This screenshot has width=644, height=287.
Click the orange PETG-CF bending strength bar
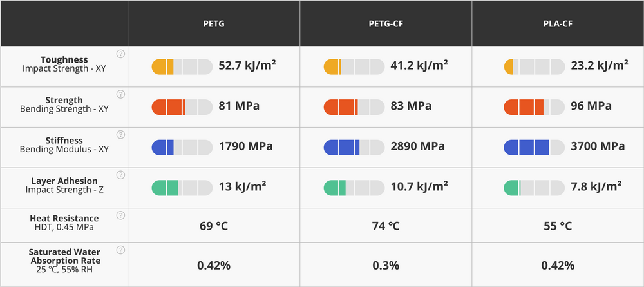pyautogui.click(x=354, y=106)
